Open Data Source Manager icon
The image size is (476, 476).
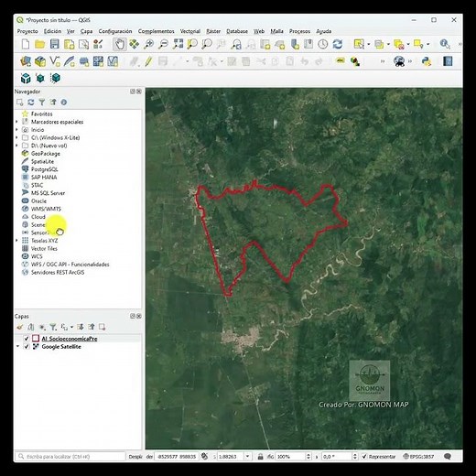tap(26, 61)
